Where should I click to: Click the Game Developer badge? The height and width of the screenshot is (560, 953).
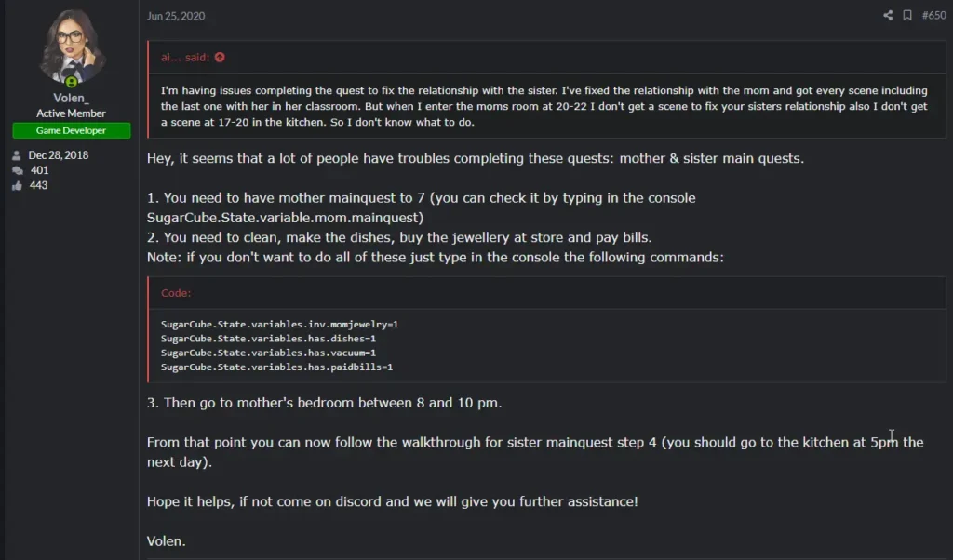(72, 131)
